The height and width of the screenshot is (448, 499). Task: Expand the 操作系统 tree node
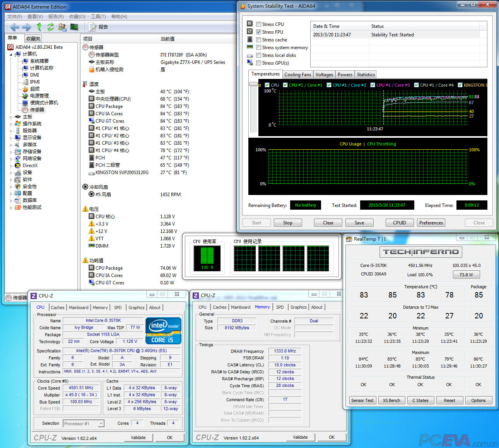coord(11,124)
